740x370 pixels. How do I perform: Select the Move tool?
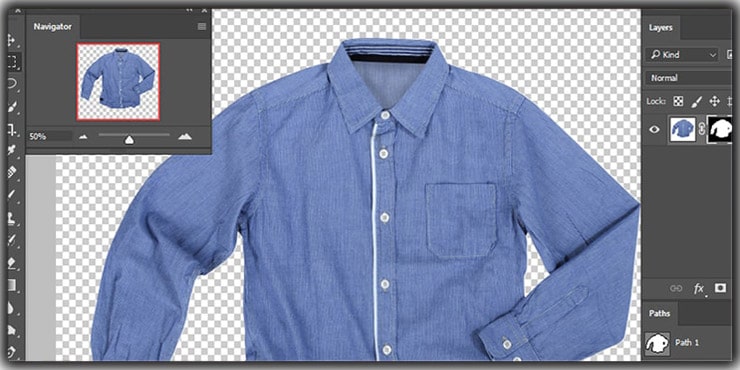[x=12, y=39]
